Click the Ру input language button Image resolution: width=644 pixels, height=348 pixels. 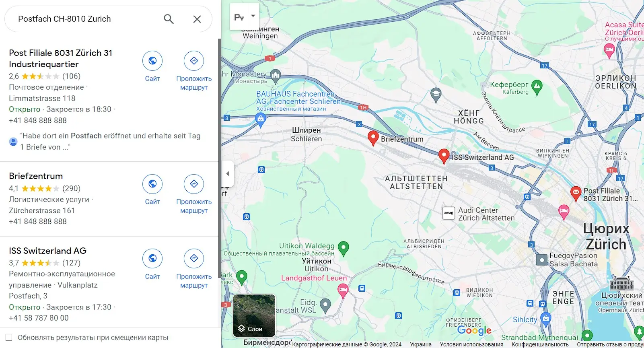pos(239,17)
